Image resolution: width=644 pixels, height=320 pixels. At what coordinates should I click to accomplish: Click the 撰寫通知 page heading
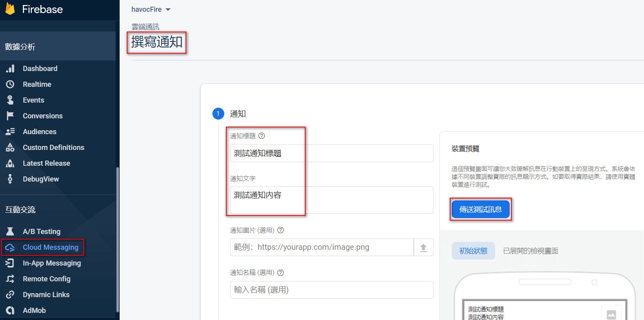point(157,42)
